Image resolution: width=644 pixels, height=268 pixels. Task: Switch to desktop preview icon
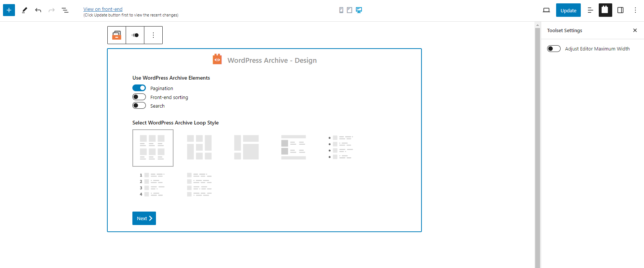pyautogui.click(x=359, y=10)
